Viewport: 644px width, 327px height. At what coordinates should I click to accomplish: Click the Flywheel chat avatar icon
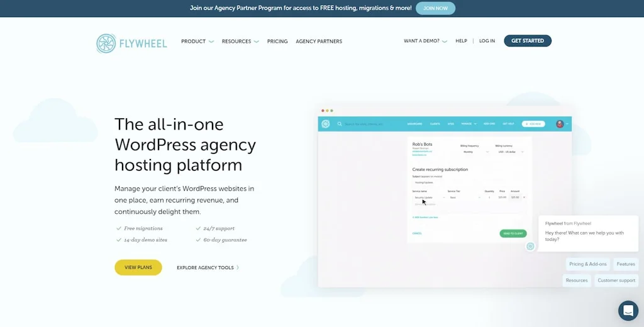[530, 247]
